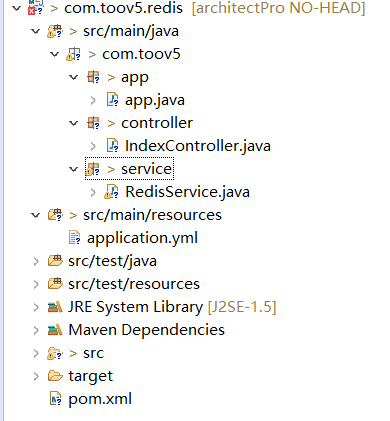The image size is (390, 421).
Task: Collapse the service package
Action: (73, 169)
